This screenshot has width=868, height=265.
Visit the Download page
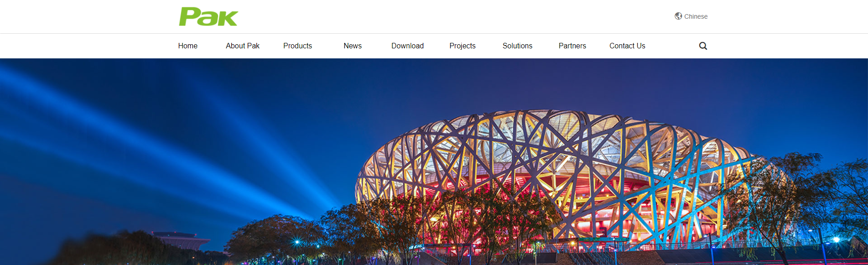coord(407,46)
